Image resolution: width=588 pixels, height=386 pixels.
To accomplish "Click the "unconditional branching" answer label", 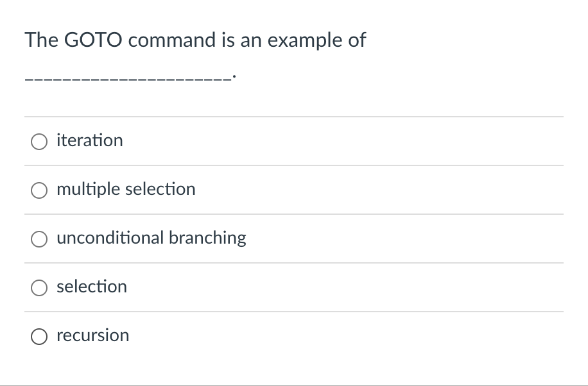I will coord(151,238).
